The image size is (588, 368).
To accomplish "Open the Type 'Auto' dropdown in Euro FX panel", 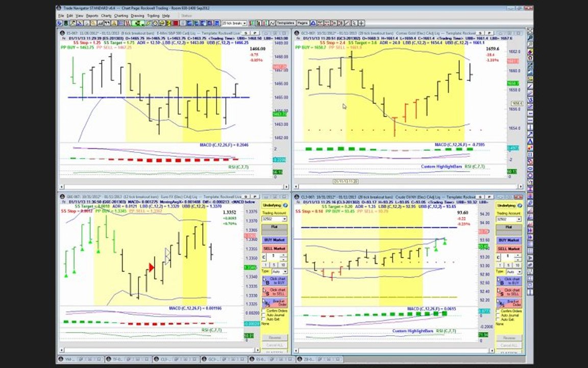I will (285, 271).
